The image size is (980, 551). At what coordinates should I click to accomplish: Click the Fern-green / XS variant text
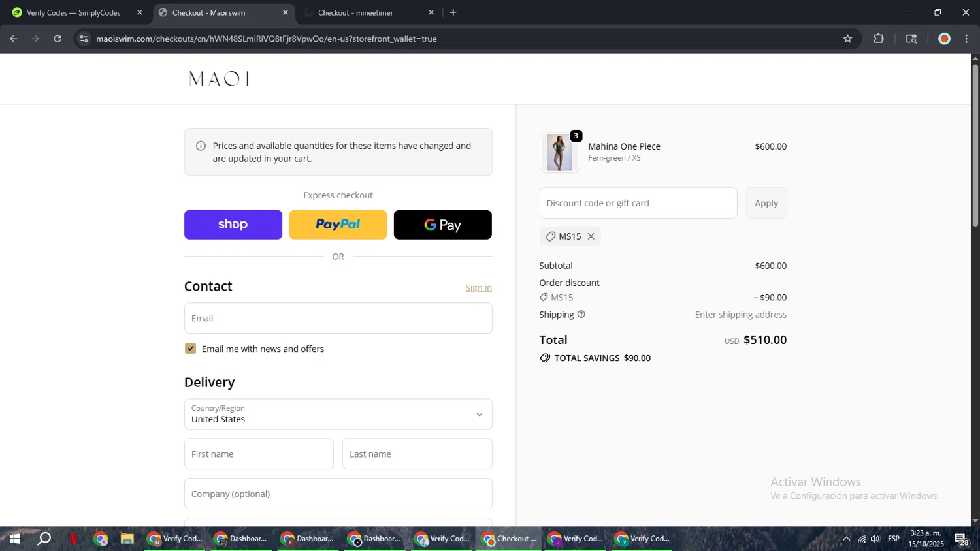coord(614,158)
